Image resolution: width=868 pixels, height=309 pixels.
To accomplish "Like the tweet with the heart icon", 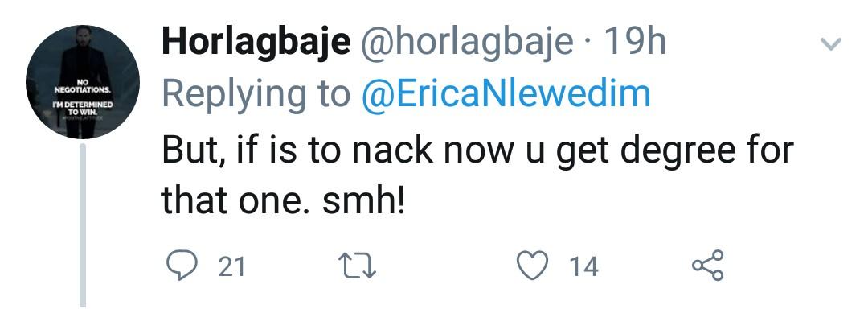I will (532, 266).
